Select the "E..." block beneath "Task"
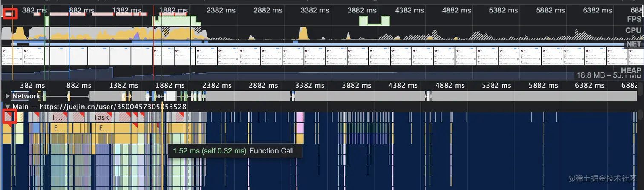The width and height of the screenshot is (644, 190). click(x=103, y=128)
